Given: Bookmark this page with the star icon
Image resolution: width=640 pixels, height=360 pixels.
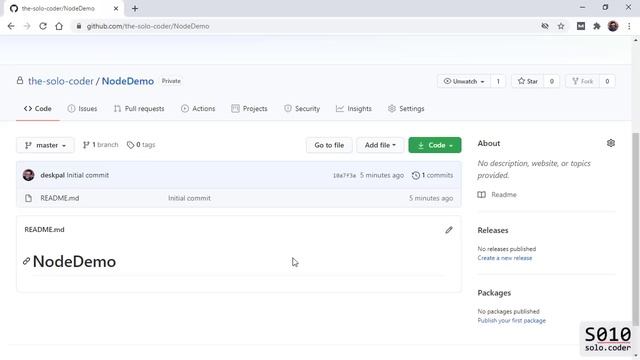Looking at the screenshot, I should pyautogui.click(x=561, y=26).
